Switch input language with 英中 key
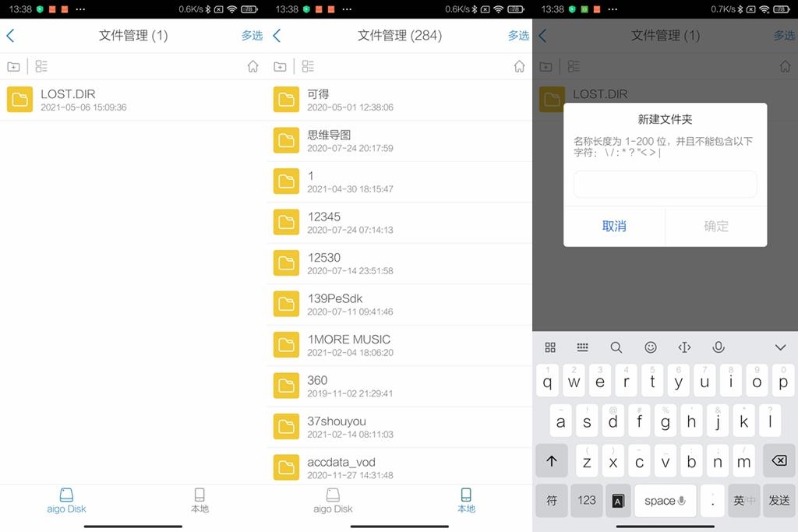The image size is (798, 532). tap(743, 500)
